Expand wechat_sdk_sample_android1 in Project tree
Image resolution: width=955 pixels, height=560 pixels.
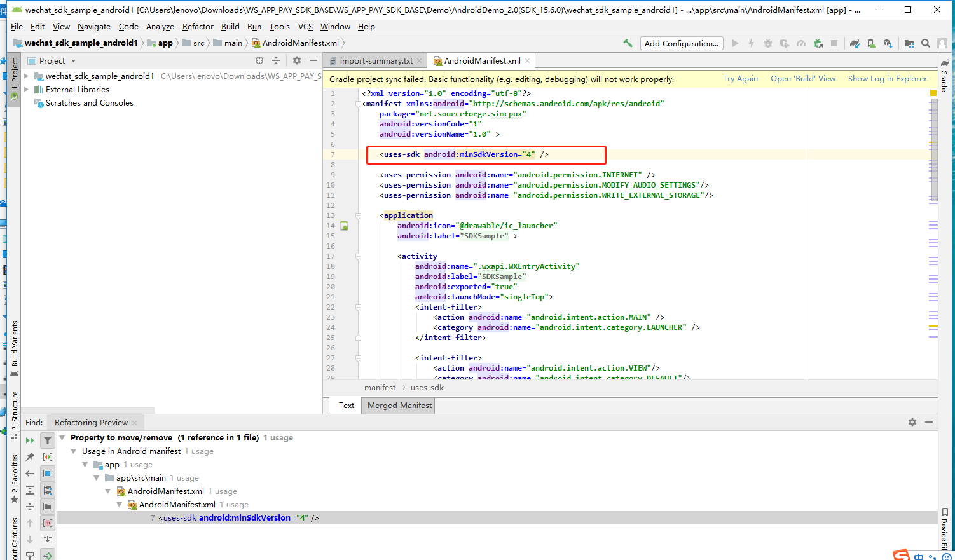pos(26,76)
